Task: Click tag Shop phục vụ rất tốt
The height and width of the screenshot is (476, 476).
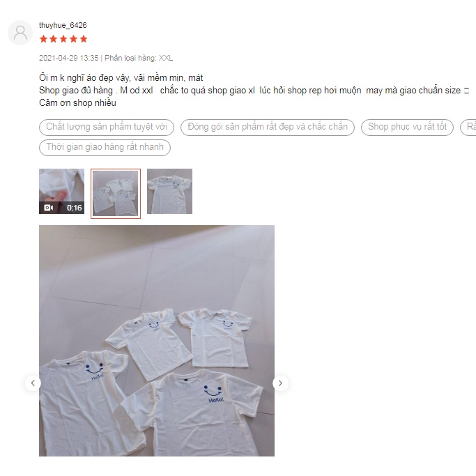Action: [407, 128]
